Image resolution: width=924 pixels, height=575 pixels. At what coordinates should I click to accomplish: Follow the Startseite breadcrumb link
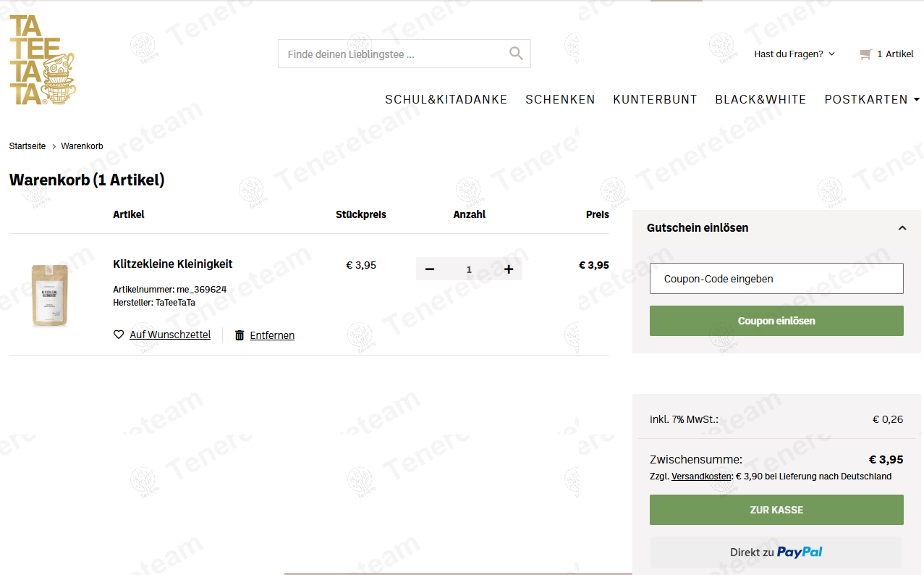coord(27,146)
